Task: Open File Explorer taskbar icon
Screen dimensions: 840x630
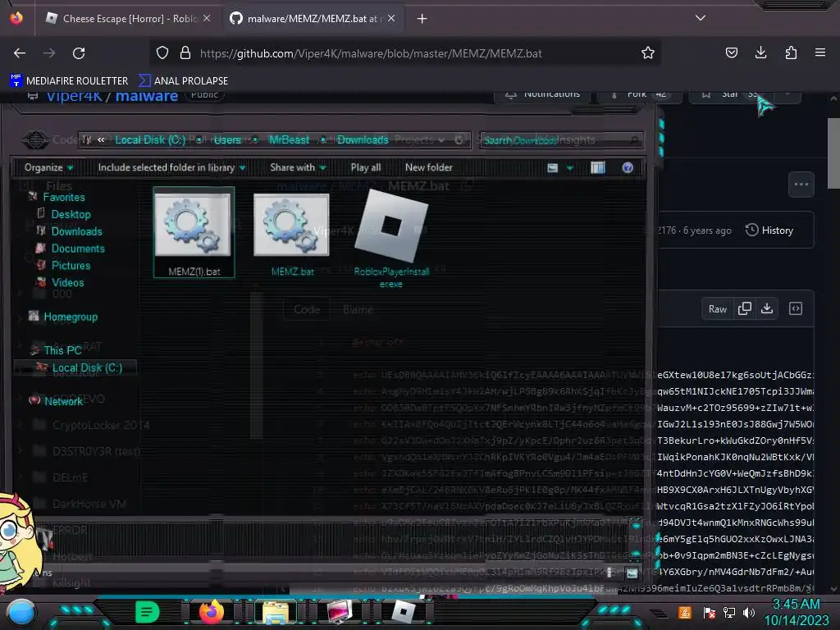Action: [276, 612]
